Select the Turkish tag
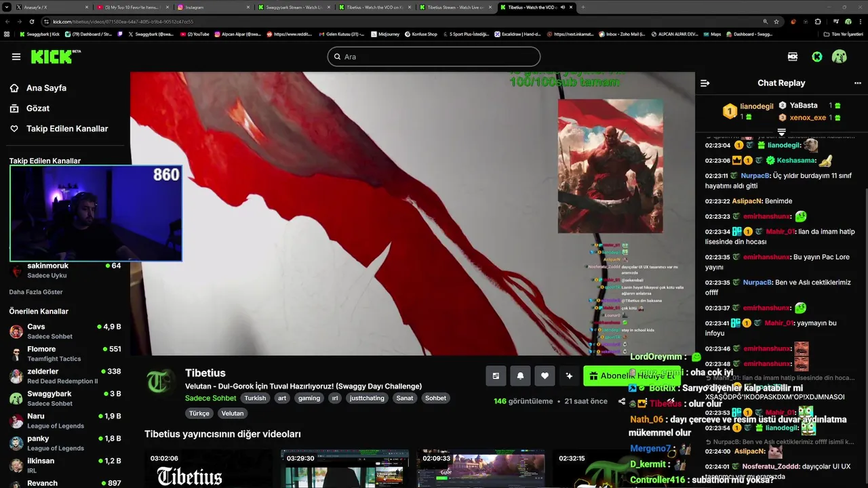 coord(255,399)
